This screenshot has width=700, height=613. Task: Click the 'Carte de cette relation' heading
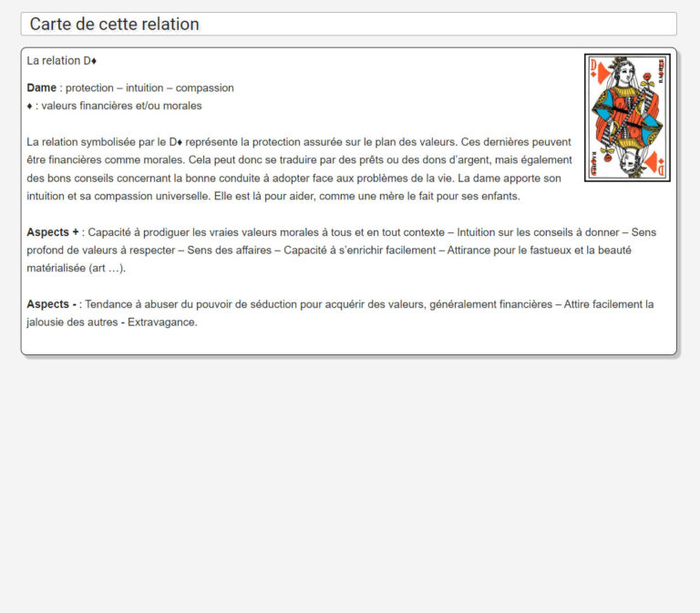point(114,24)
